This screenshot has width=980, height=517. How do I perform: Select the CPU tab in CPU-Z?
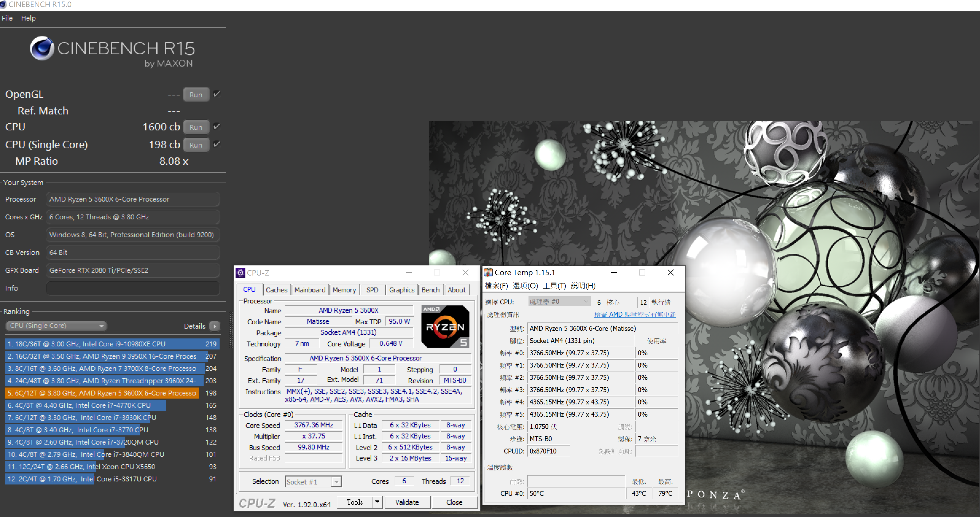[x=249, y=289]
